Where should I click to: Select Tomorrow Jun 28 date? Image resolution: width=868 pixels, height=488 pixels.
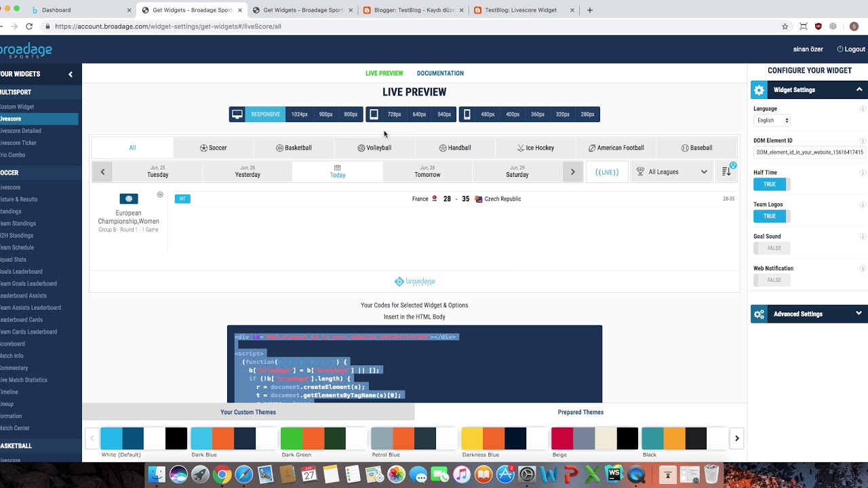click(x=427, y=171)
